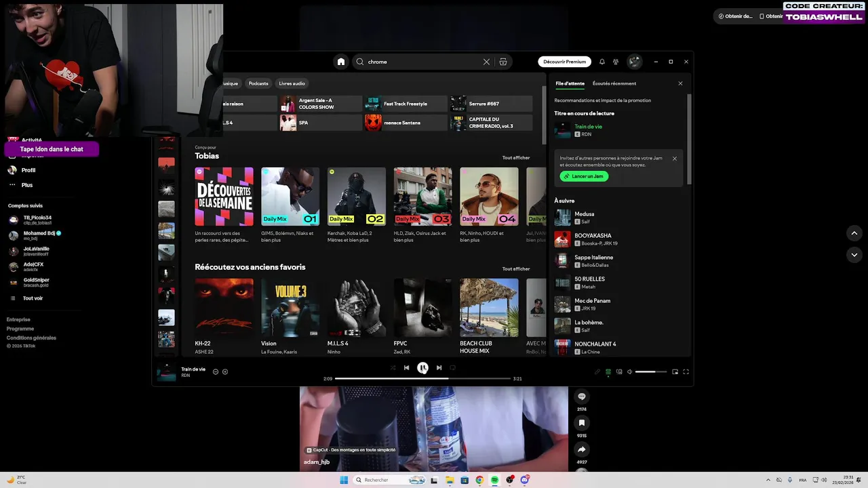Pause the current track

click(422, 368)
